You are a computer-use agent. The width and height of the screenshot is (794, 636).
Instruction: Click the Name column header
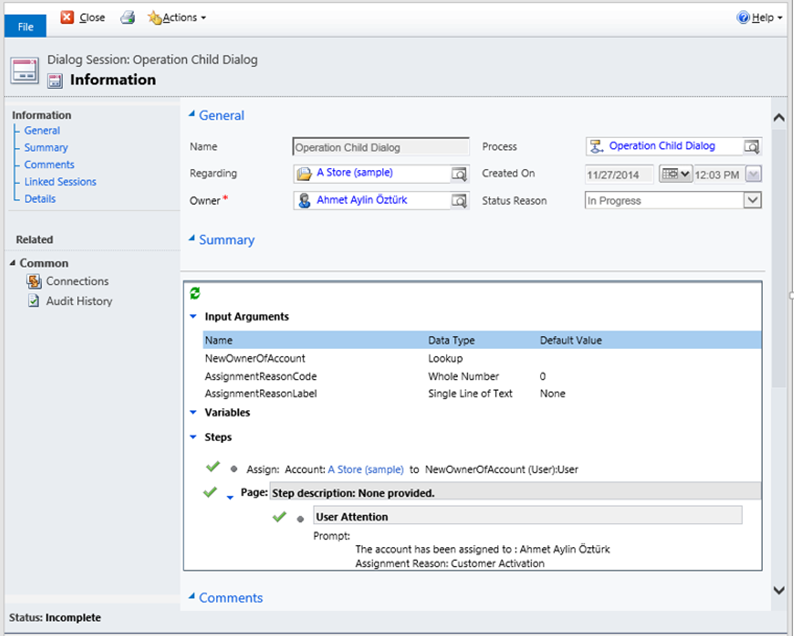219,340
